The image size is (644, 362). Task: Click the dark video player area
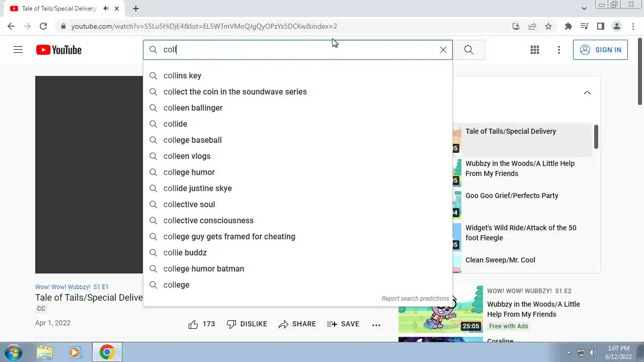coord(89,174)
